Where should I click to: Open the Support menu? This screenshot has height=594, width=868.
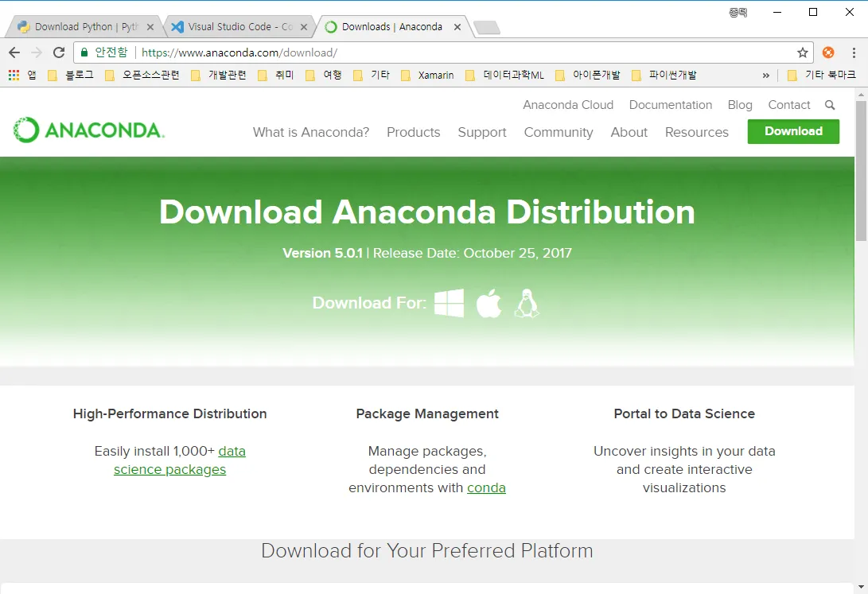(482, 132)
